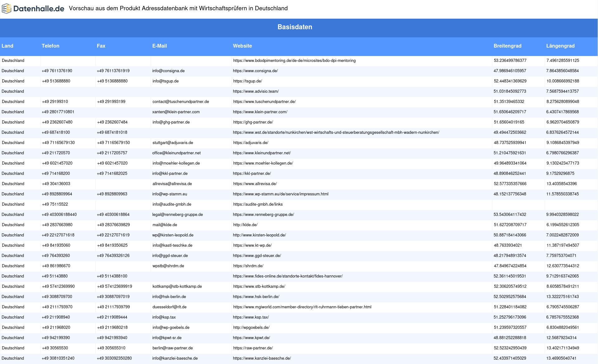Select info@ggd-steuer.de email
598x364 pixels.
coord(170,256)
